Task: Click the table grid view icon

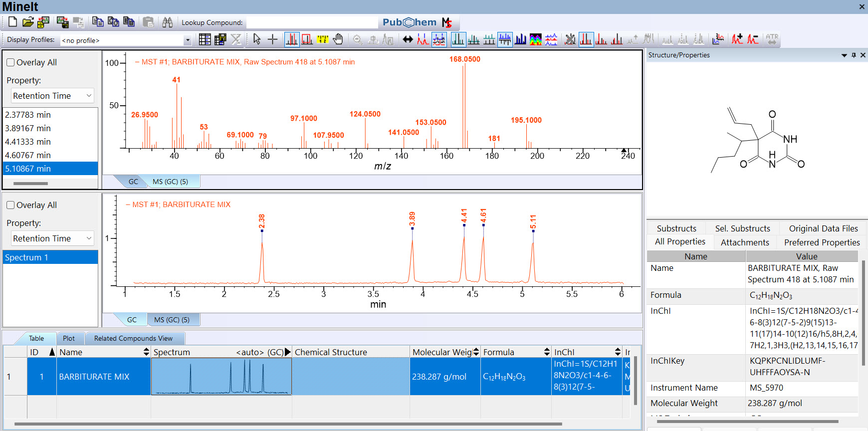Action: (x=205, y=39)
